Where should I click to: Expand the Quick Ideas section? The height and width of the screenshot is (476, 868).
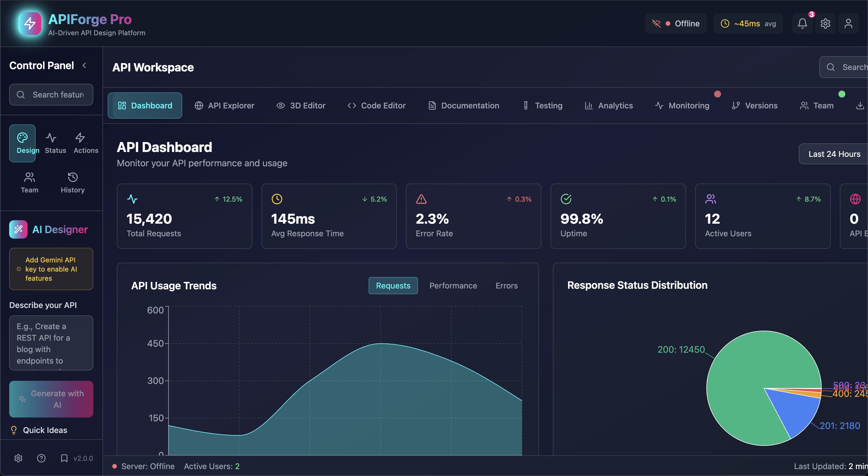point(45,430)
